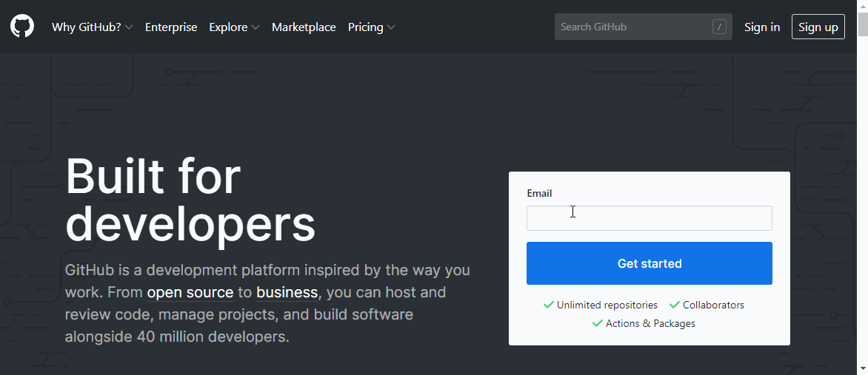The height and width of the screenshot is (375, 868).
Task: Follow the open source link
Action: [190, 292]
